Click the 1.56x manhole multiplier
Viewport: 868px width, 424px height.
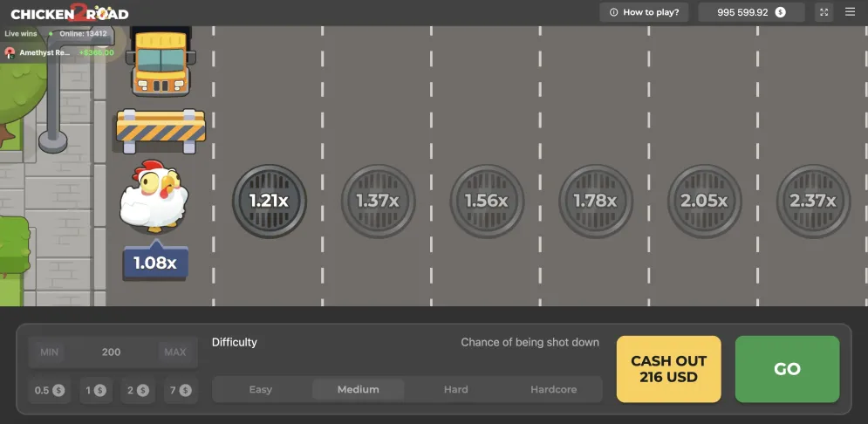pos(487,201)
